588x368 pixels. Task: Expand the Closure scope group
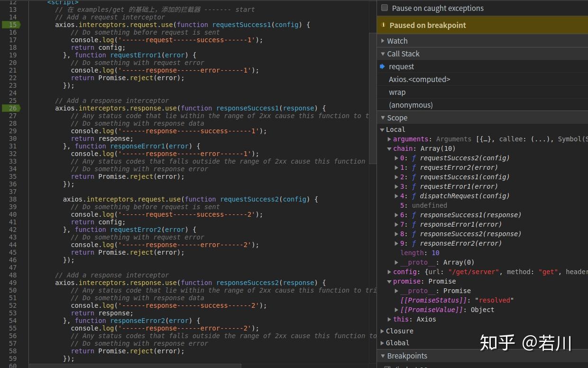[382, 331]
